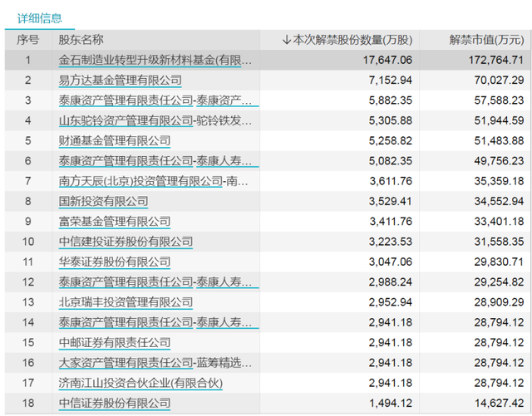Open 泰康资产 link in row 14
The width and height of the screenshot is (532, 416).
pyautogui.click(x=126, y=322)
